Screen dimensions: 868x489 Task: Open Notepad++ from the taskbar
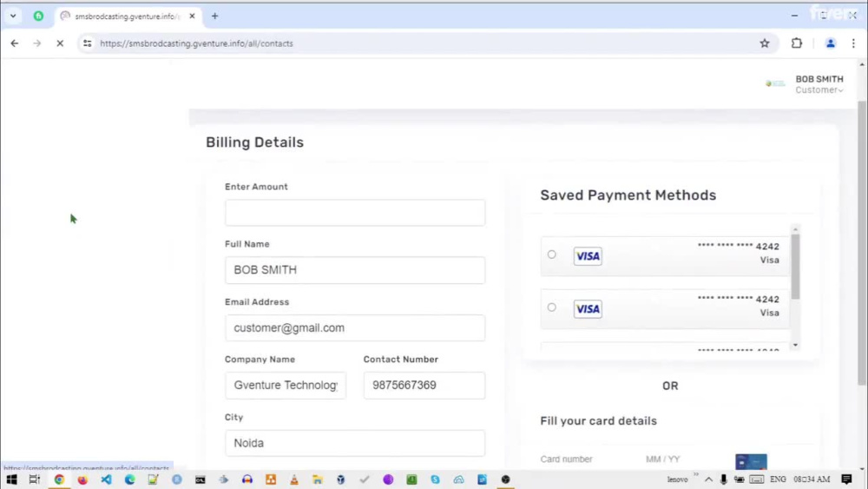153,479
